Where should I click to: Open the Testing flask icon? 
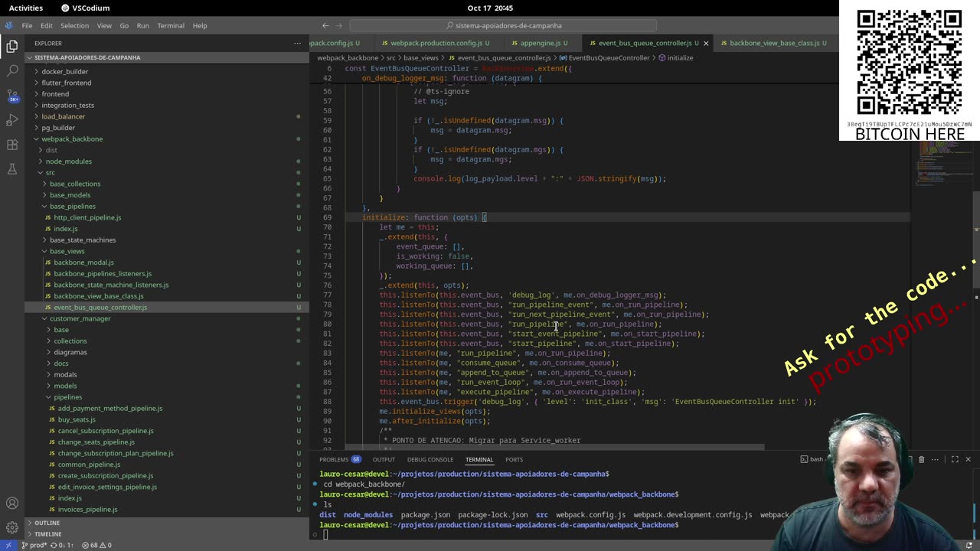point(12,169)
